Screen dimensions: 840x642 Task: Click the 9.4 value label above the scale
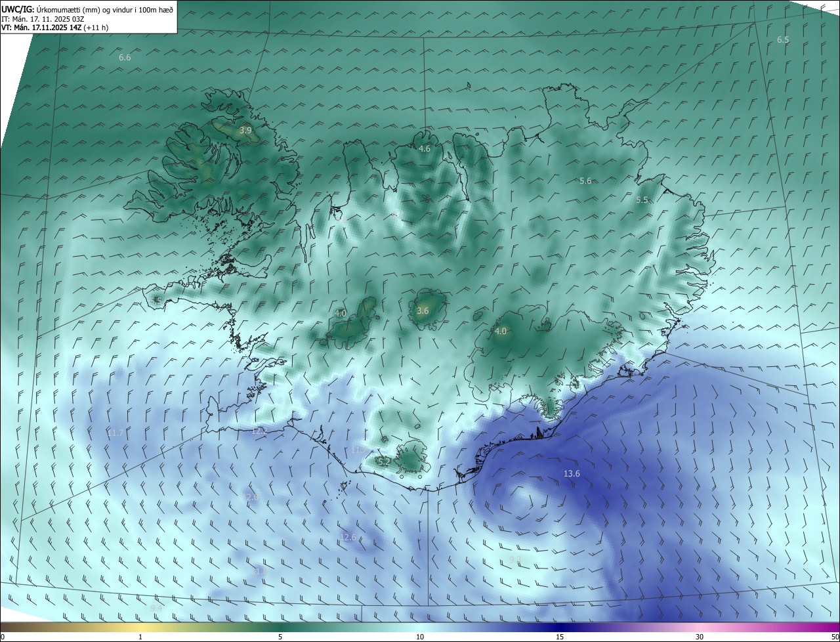tap(156, 609)
